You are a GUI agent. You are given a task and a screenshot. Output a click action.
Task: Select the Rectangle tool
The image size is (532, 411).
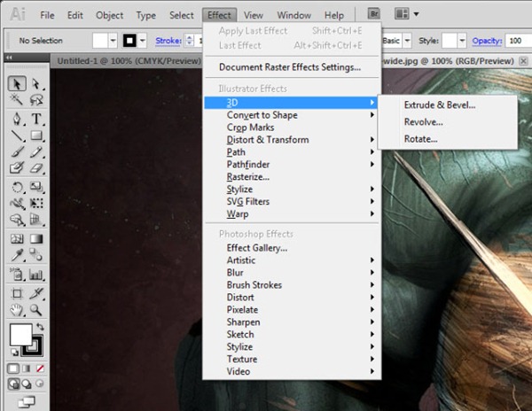pyautogui.click(x=36, y=136)
